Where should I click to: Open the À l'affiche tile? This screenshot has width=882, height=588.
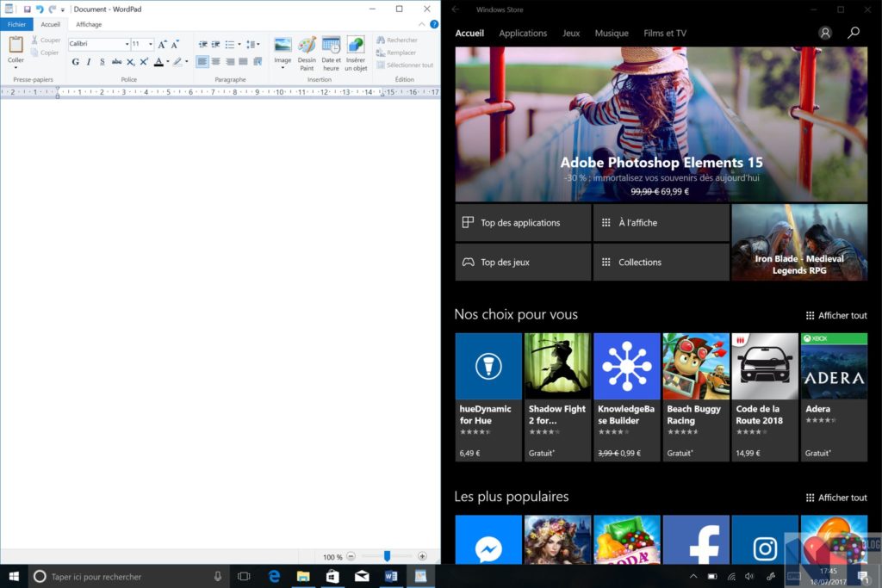(661, 223)
